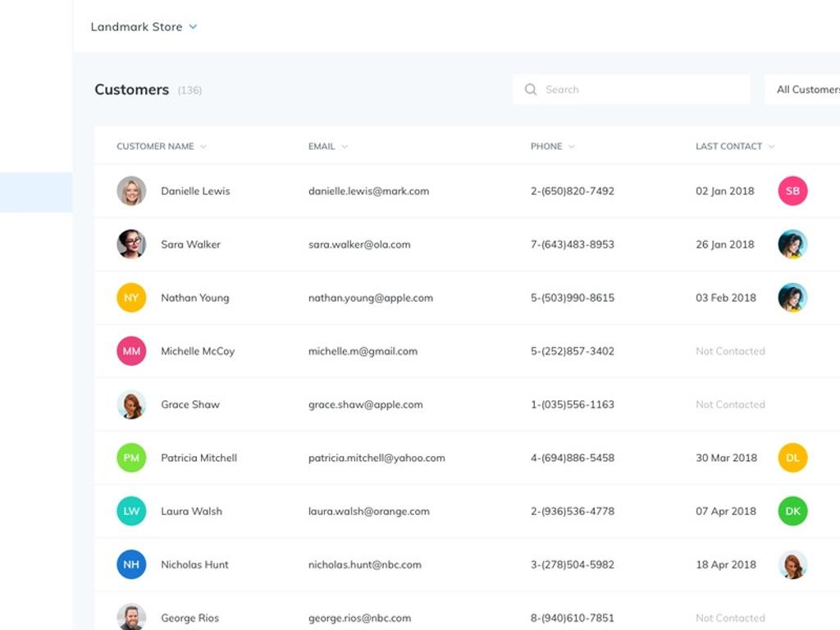Click the yellow DL contact avatar

[792, 458]
